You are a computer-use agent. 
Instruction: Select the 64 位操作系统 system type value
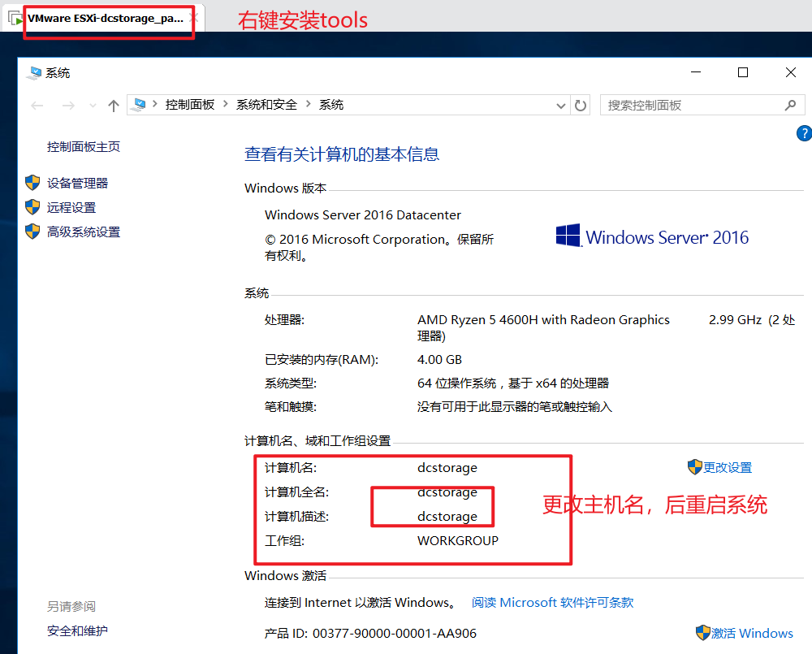512,383
